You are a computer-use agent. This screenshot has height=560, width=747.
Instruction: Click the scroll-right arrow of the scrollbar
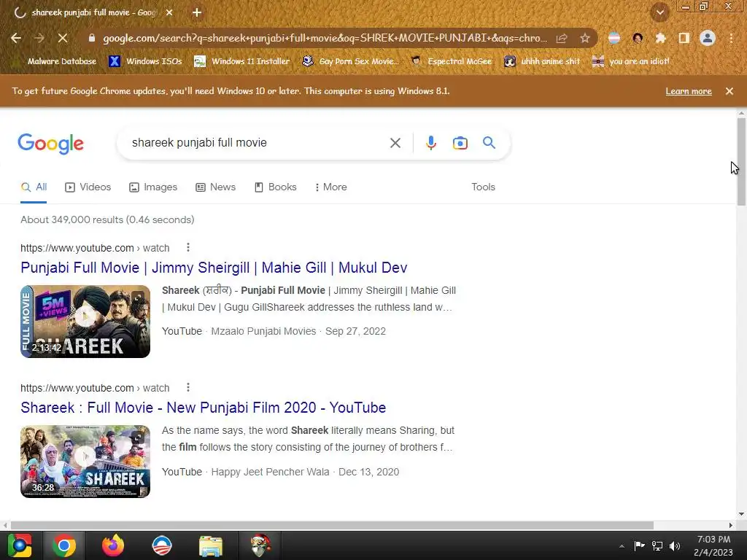coord(730,525)
